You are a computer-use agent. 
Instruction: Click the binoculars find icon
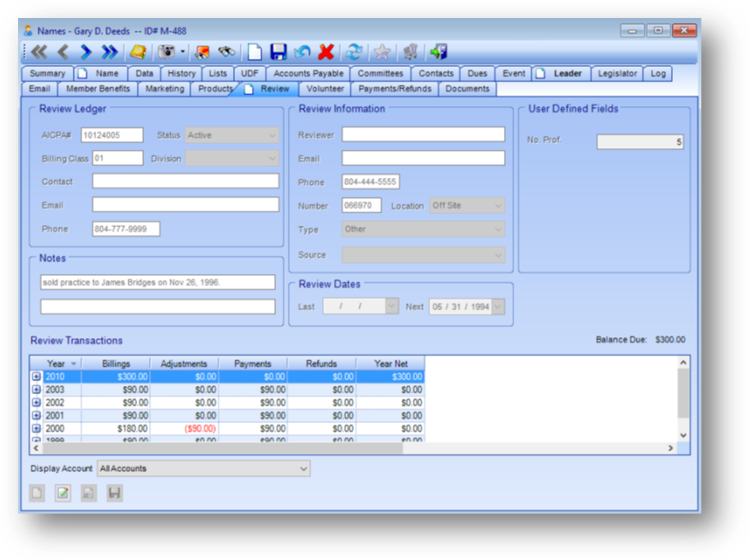pos(227,51)
